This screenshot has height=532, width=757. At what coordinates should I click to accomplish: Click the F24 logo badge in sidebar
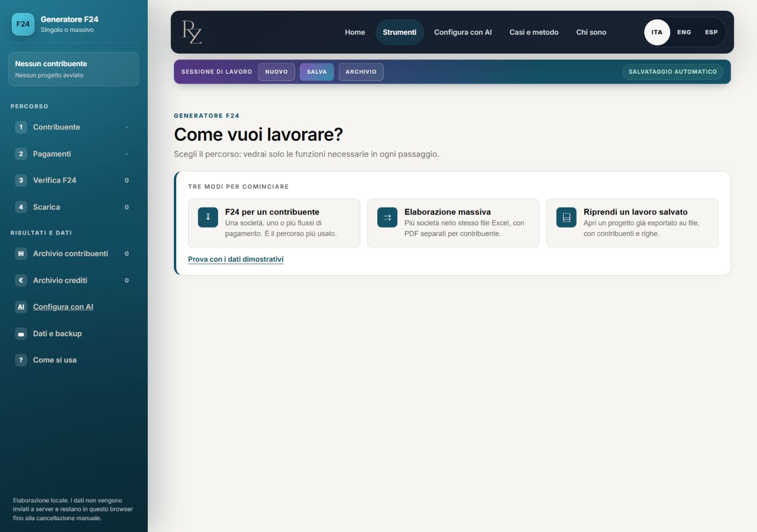23,24
